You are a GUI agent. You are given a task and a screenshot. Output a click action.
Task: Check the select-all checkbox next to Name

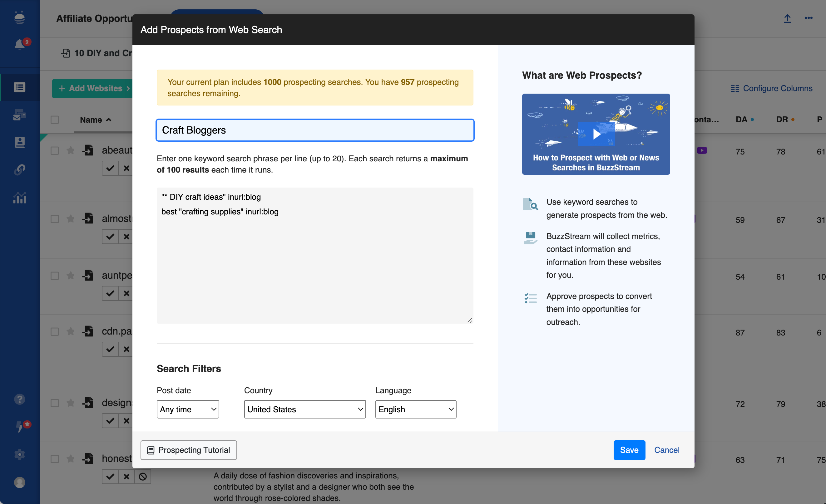point(55,120)
